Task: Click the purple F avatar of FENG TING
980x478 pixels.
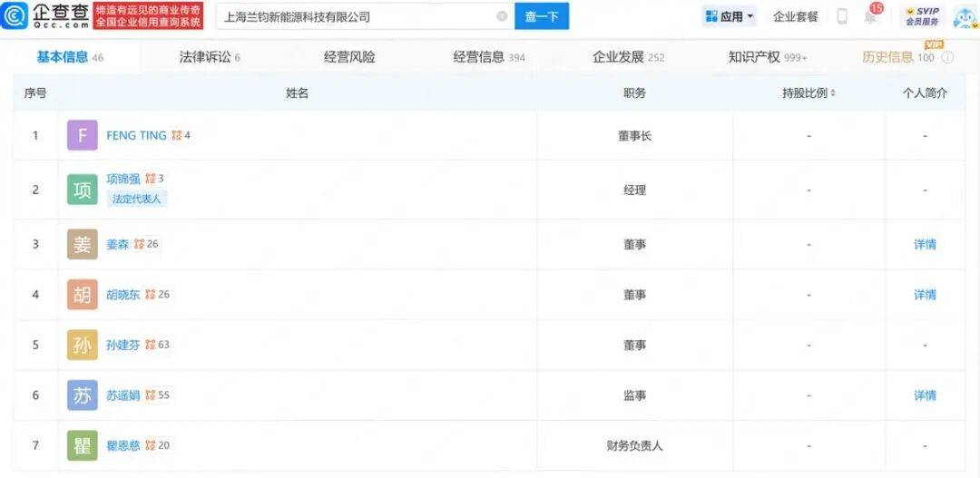Action: (82, 136)
